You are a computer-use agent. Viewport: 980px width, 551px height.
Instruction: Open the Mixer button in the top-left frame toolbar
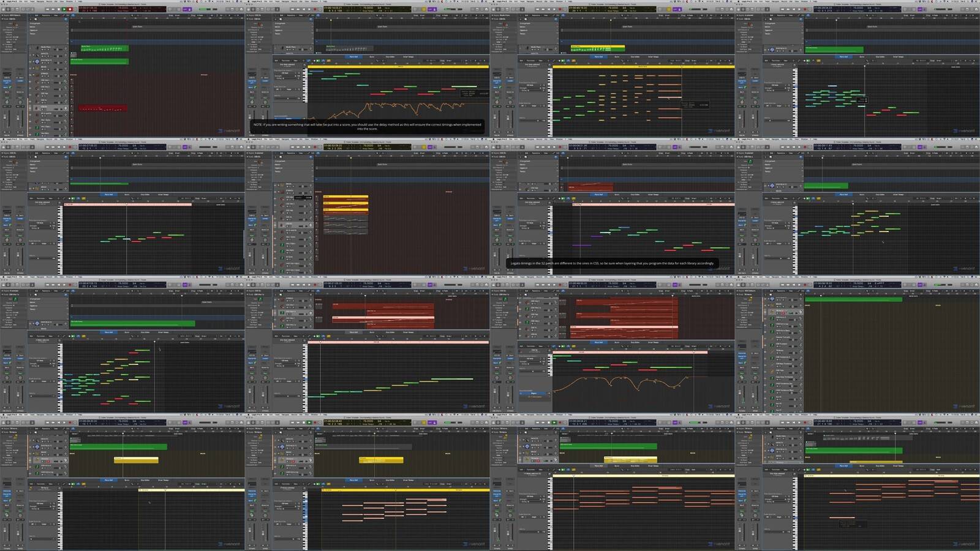[26, 9]
